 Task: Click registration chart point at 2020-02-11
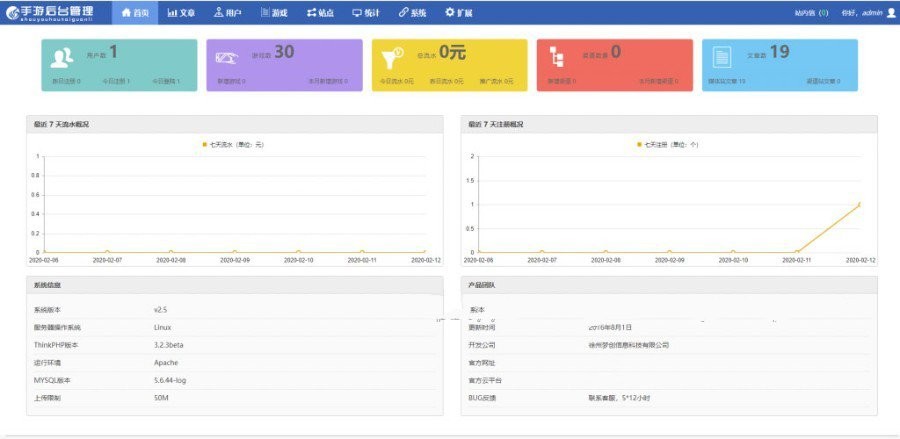point(797,252)
